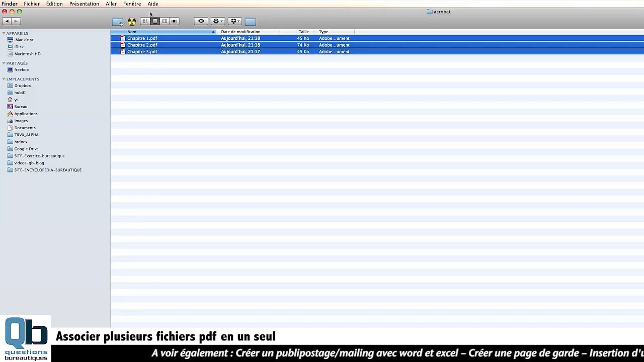Click the PDF icon of Chapitre 1.pdf
Screen dimensions: 644x362
tap(122, 38)
